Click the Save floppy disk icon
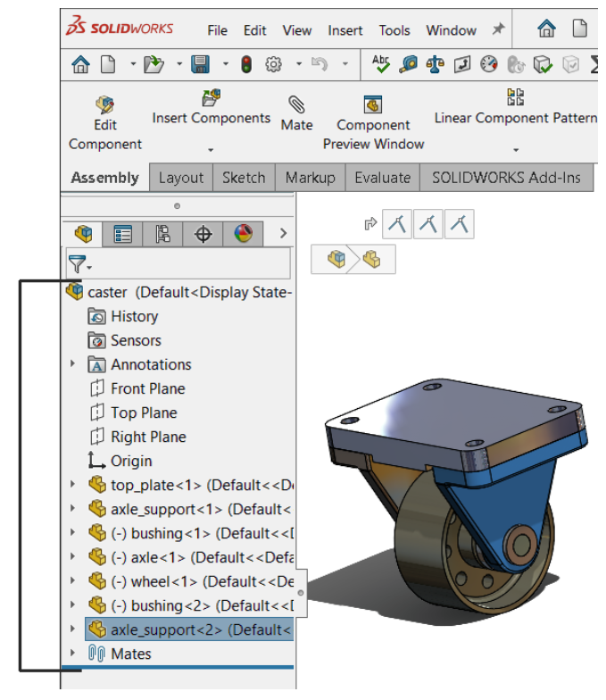Viewport: 606px width, 700px height. [x=200, y=64]
